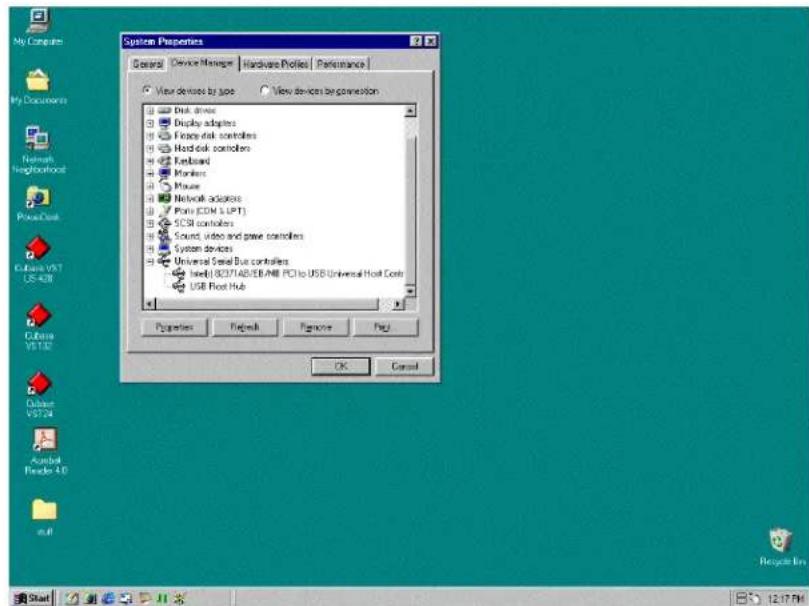The image size is (809, 606).
Task: Click the device list scroll-right arrow
Action: click(x=398, y=304)
